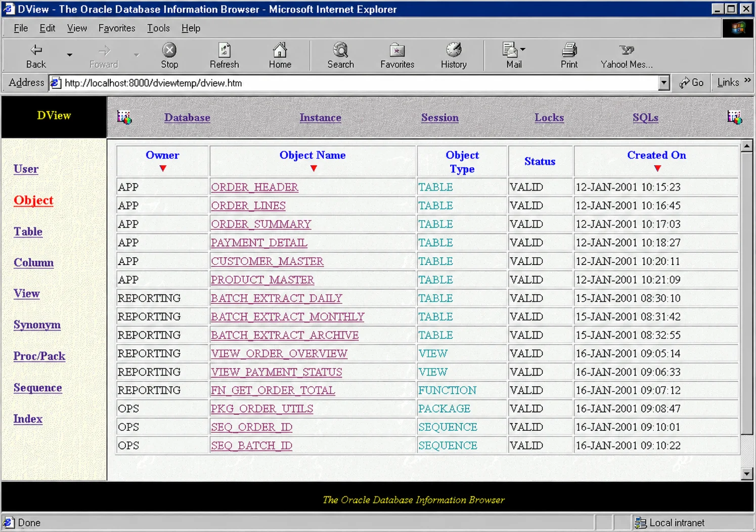The image size is (756, 532).
Task: Open the Instance link
Action: point(320,118)
